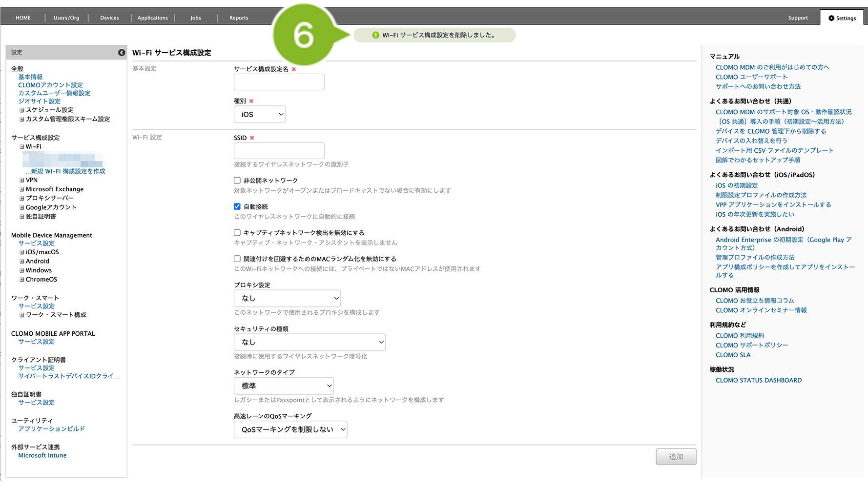This screenshot has height=488, width=868.
Task: Expand the VPN tree node icon
Action: [x=22, y=180]
